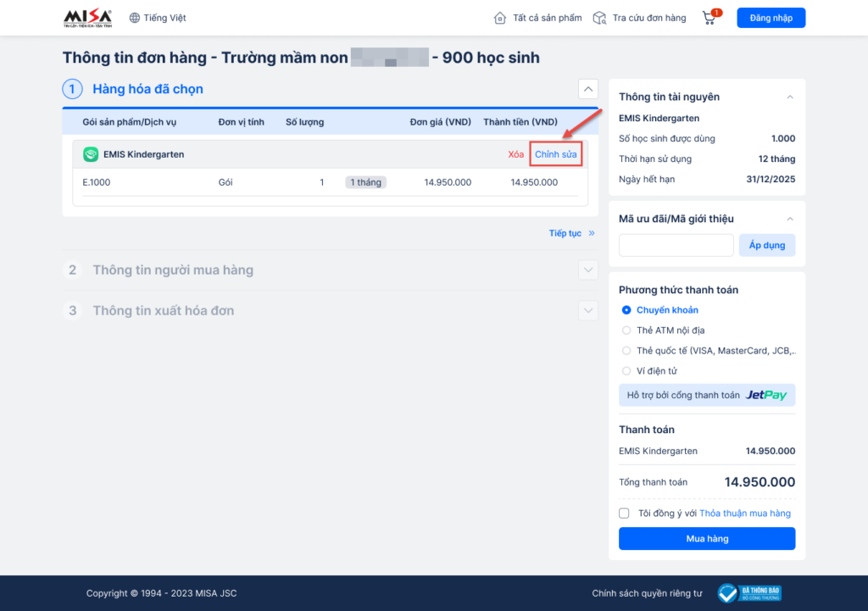
Task: Select Chuyển khoản payment method
Action: tap(626, 310)
